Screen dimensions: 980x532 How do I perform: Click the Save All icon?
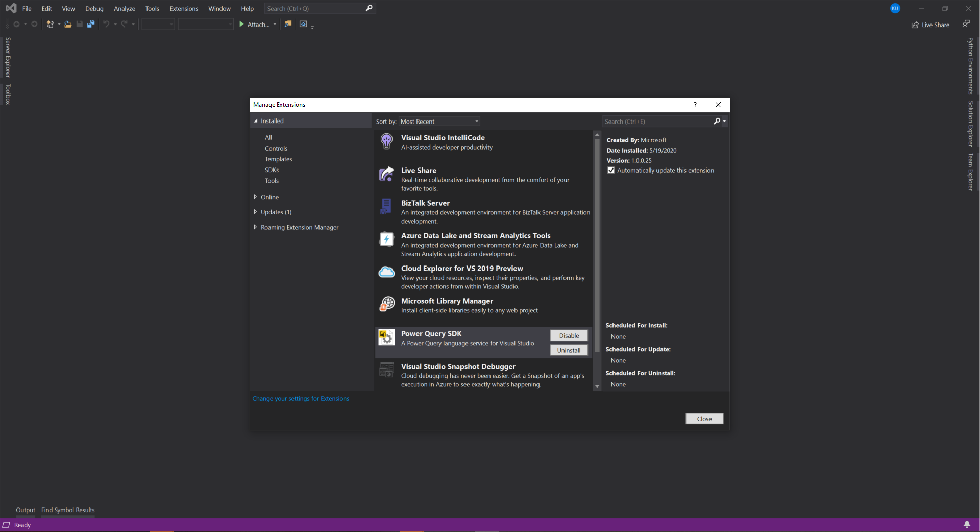(x=91, y=24)
